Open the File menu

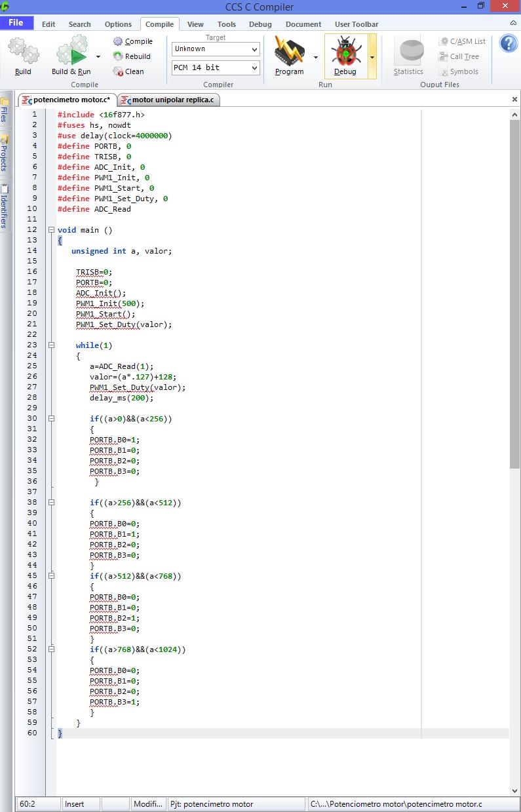tap(16, 23)
